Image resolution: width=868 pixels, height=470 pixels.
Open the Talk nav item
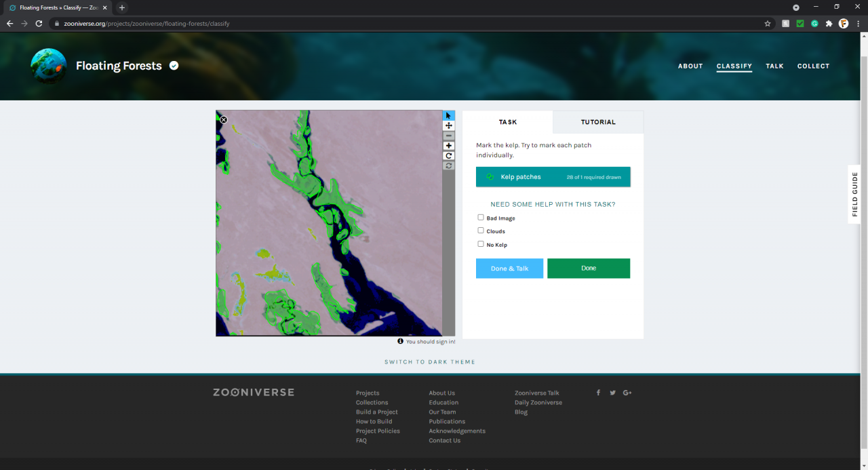click(x=774, y=66)
